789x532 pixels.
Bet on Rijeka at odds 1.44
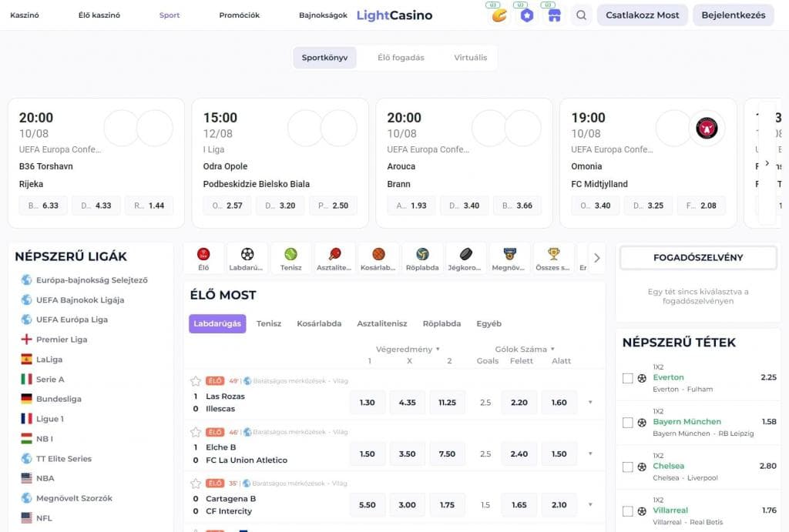click(149, 206)
